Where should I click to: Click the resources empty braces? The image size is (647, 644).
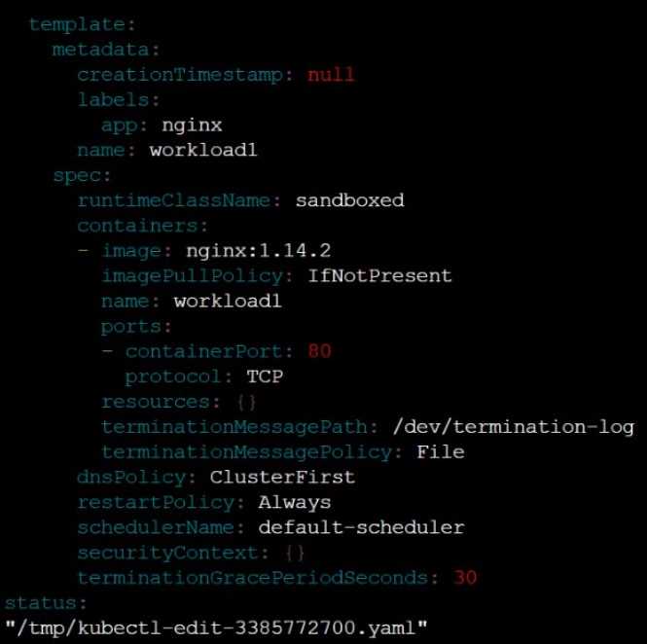tap(247, 402)
